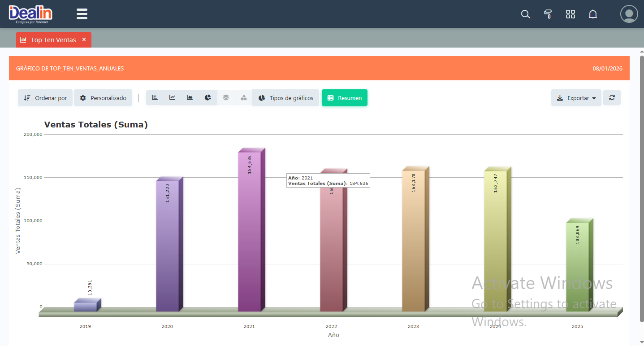Open the hamburger navigation menu
The image size is (644, 346).
click(82, 14)
